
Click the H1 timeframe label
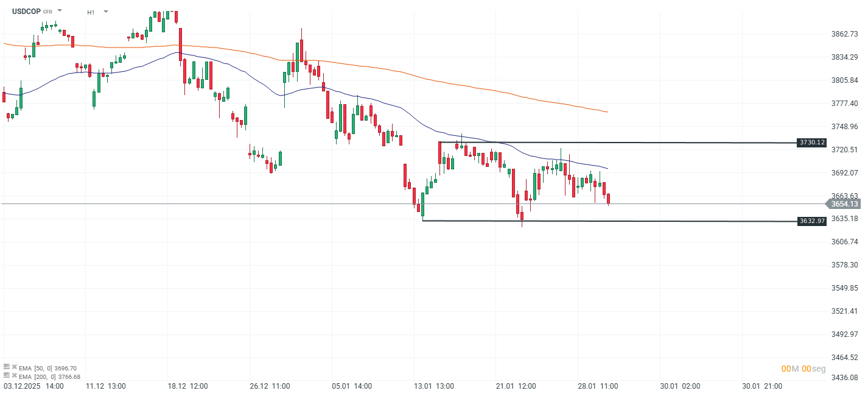(x=91, y=12)
